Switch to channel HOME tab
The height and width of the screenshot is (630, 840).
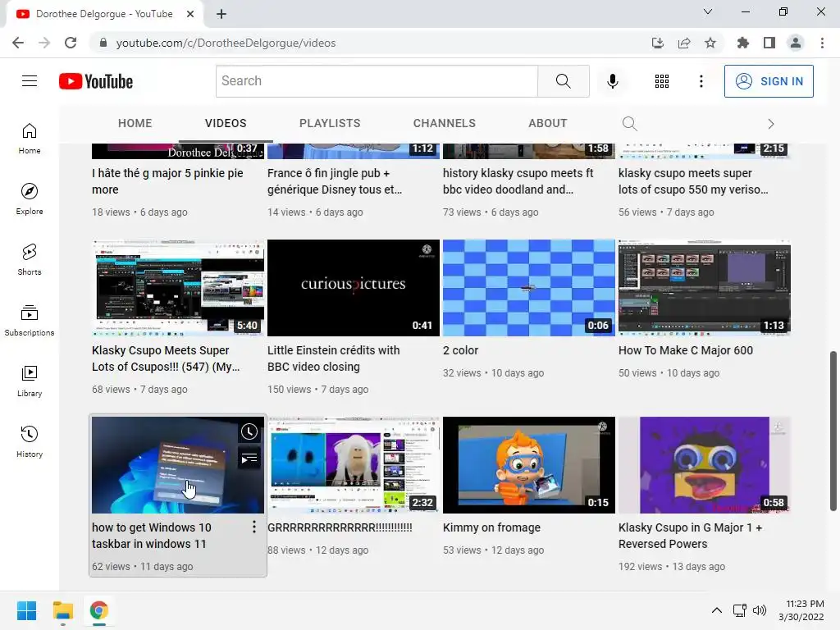[135, 123]
